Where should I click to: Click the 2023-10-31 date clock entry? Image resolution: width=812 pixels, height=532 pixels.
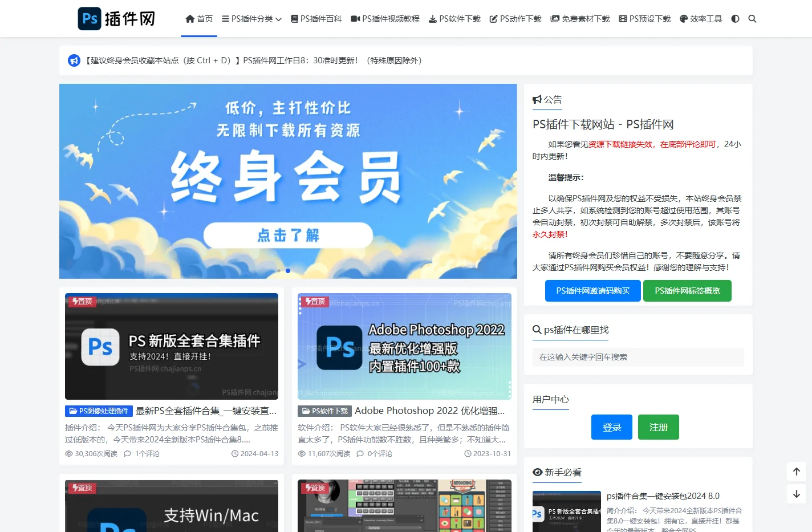[x=488, y=454]
